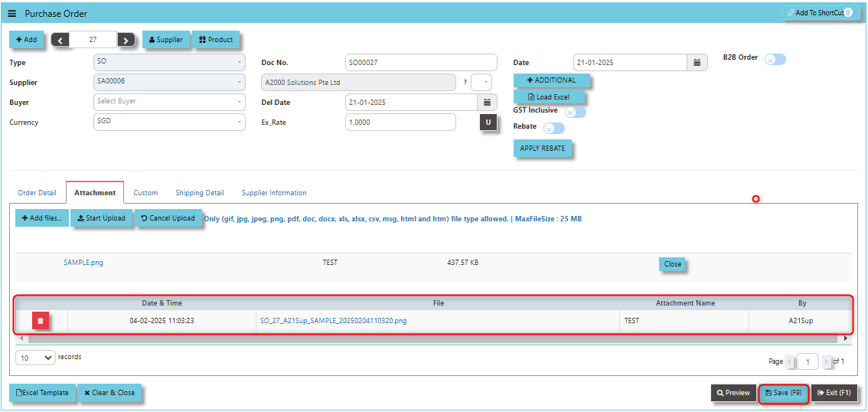Expand the Buyer dropdown
Screen dimensions: 868x412
[x=169, y=102]
